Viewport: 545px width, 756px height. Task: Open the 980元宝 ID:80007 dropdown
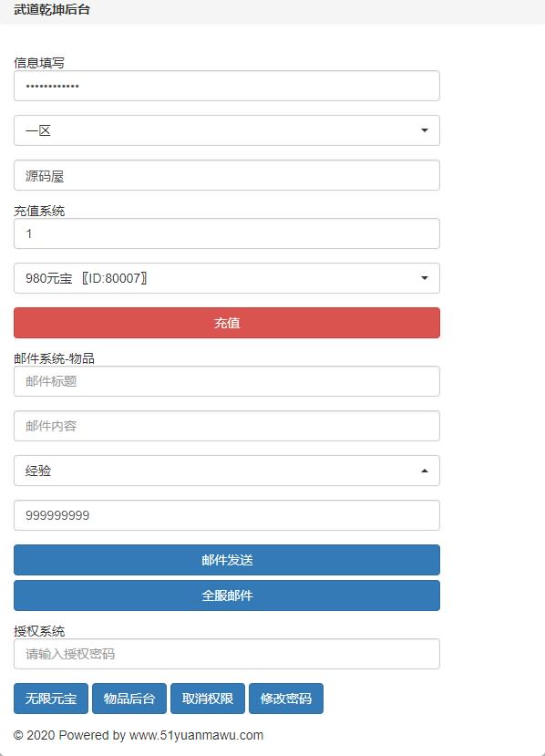click(227, 278)
